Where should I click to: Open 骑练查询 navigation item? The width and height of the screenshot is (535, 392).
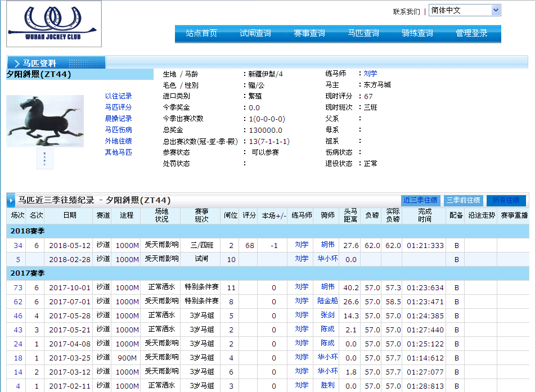(x=417, y=34)
